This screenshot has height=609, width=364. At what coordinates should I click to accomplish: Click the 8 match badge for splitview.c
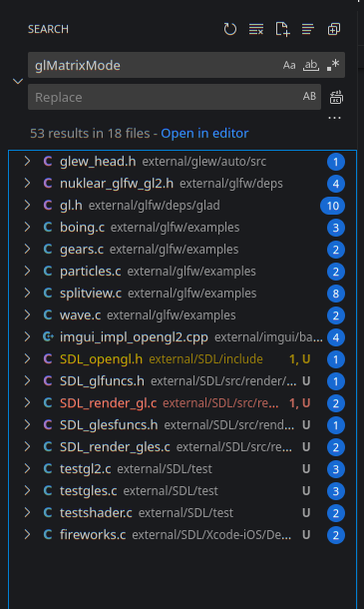point(336,294)
